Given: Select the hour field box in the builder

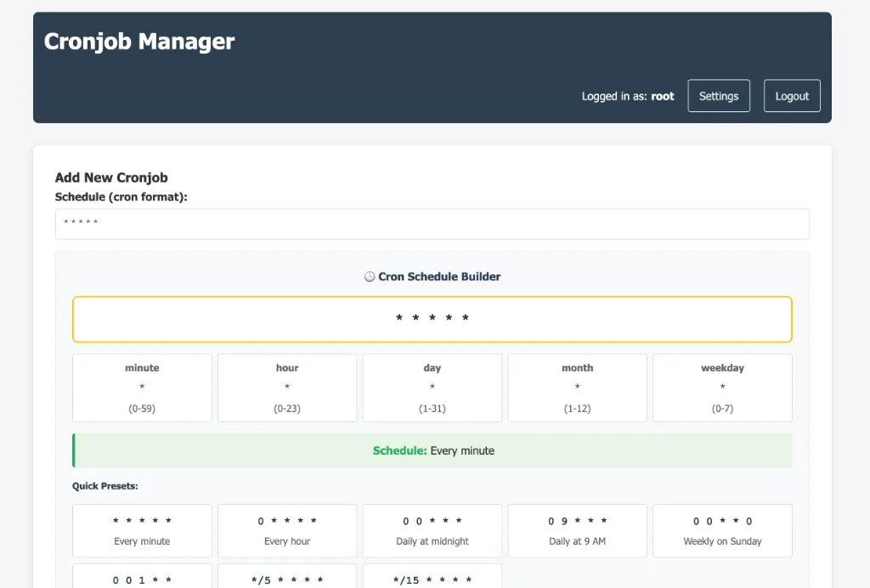Looking at the screenshot, I should pos(286,387).
